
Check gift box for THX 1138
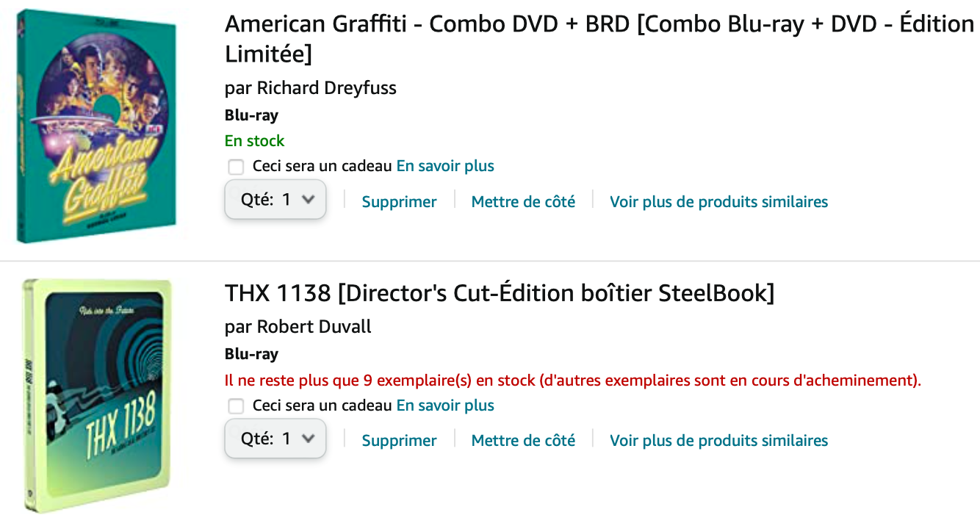[x=236, y=406]
